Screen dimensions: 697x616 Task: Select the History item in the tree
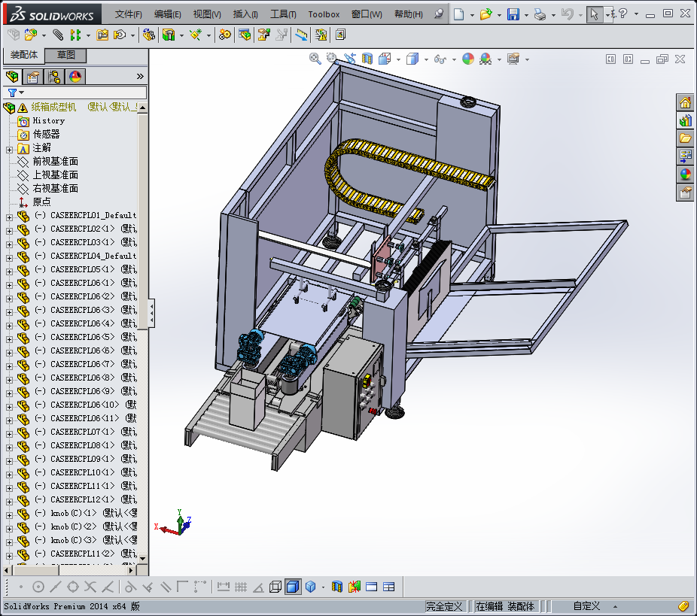point(48,120)
